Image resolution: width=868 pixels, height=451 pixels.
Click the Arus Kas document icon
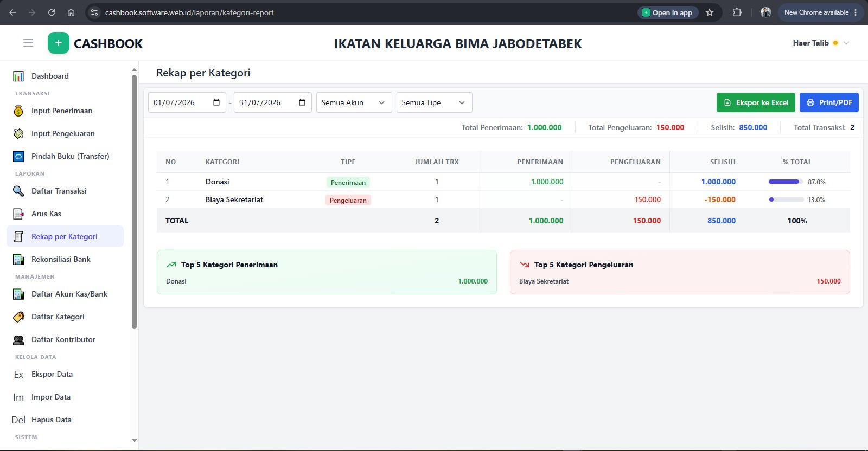click(18, 214)
